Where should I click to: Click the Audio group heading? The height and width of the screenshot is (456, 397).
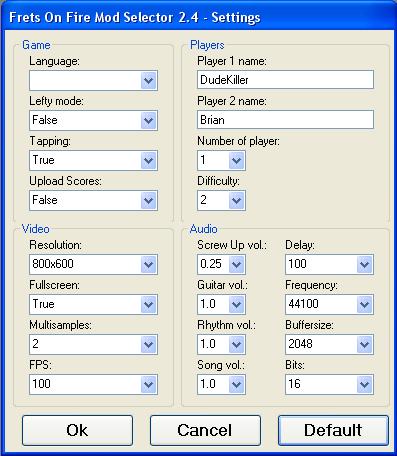203,229
